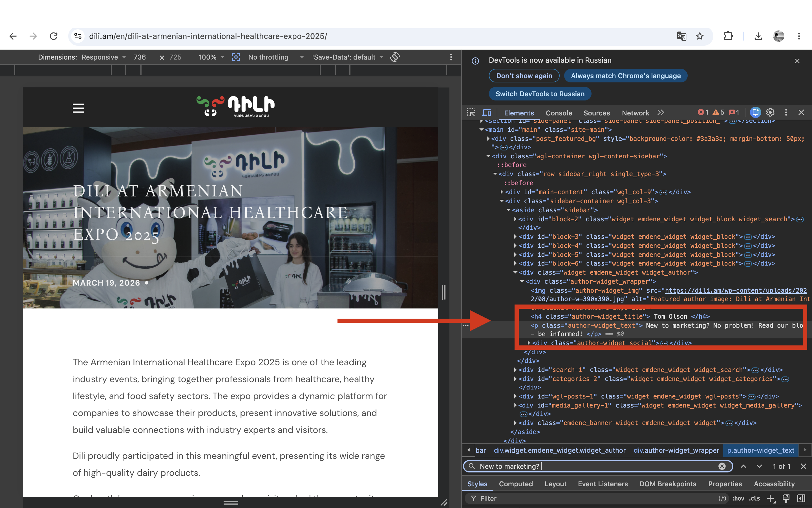Switch to the Network tab

point(635,113)
